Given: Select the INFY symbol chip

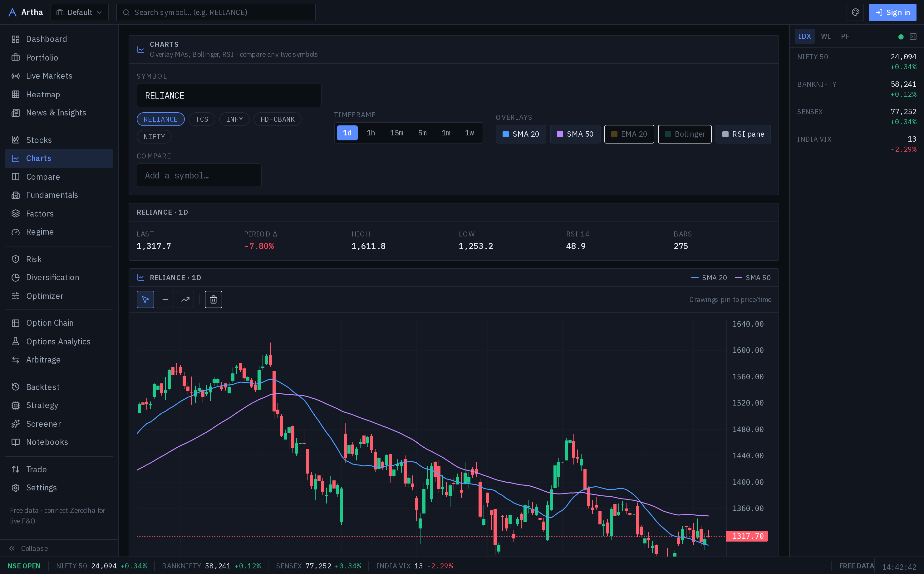Looking at the screenshot, I should click(234, 119).
